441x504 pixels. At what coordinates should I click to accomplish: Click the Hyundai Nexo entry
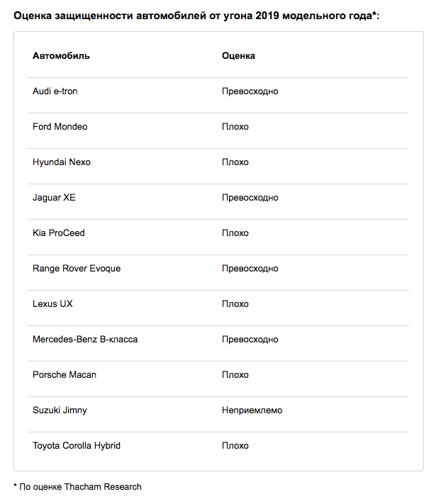[62, 162]
